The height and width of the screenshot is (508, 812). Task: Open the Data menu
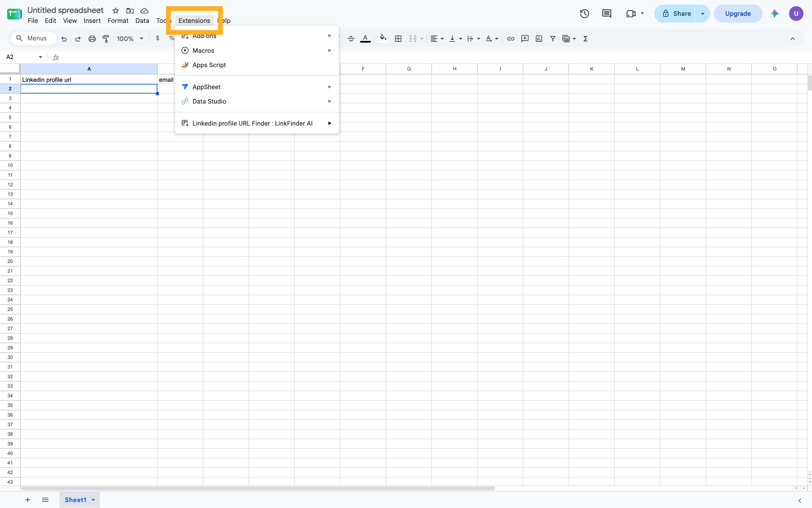coord(142,21)
